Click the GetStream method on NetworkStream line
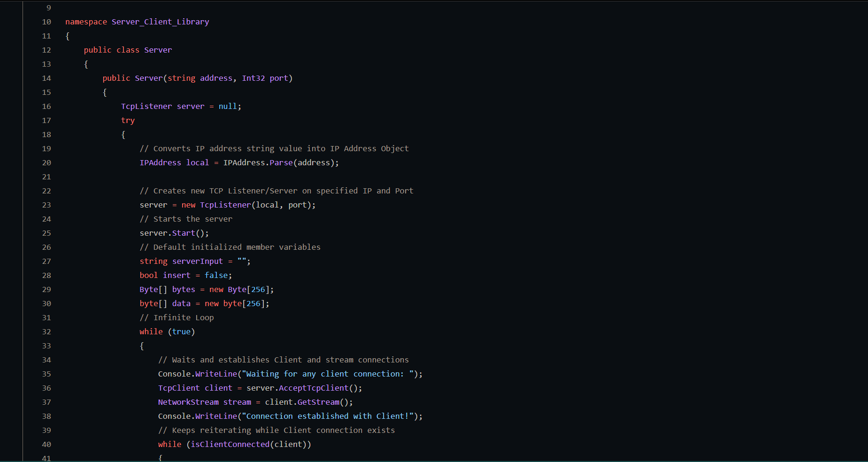 click(318, 402)
